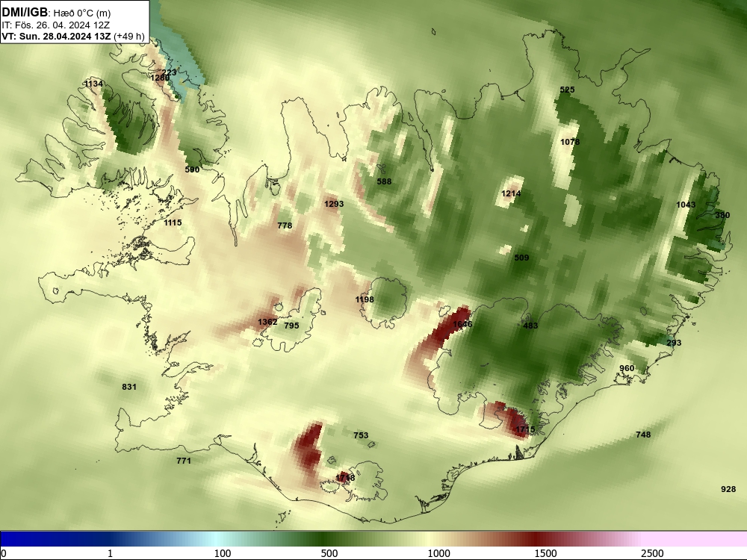Click the 223 value label

click(169, 72)
